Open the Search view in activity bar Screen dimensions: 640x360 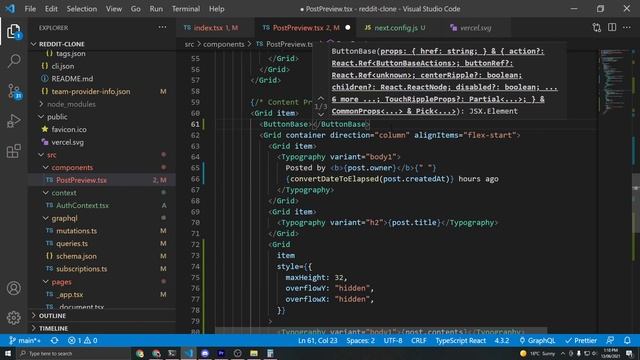(14, 61)
